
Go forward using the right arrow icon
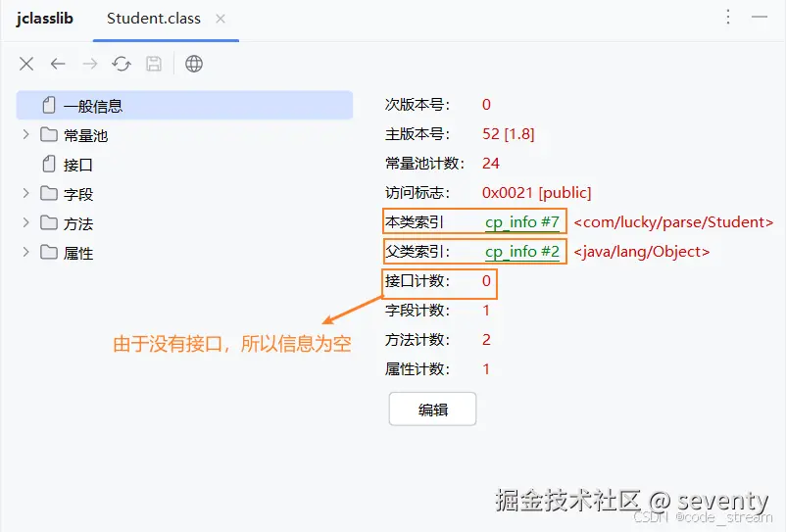pyautogui.click(x=90, y=64)
